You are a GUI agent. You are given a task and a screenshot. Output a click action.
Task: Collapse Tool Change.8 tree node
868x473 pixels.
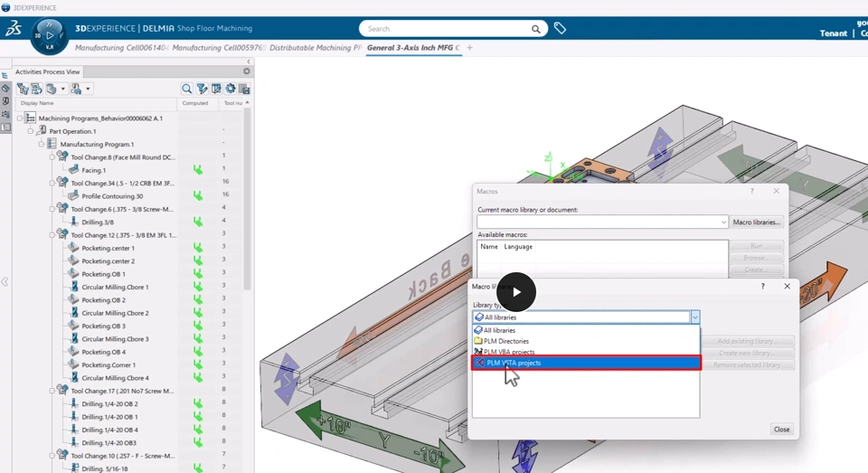(x=52, y=157)
